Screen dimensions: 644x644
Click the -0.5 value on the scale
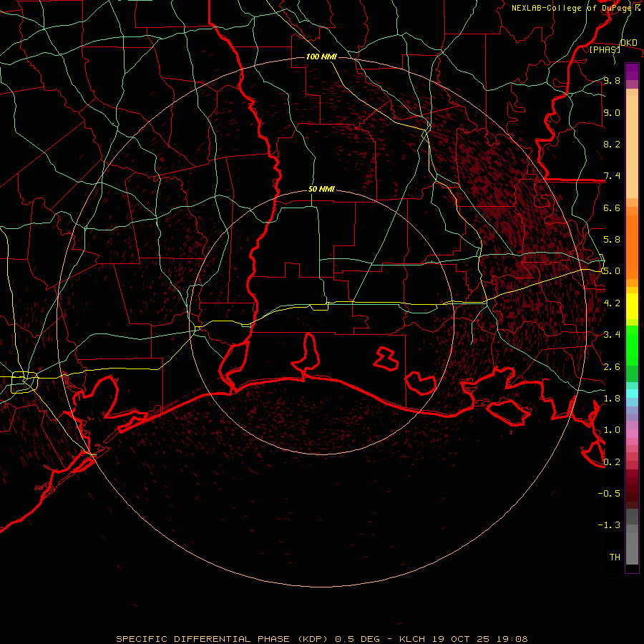609,494
